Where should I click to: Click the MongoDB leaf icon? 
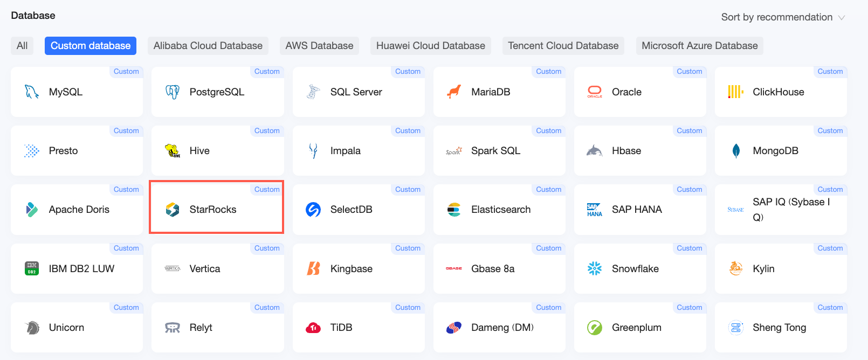(x=736, y=151)
